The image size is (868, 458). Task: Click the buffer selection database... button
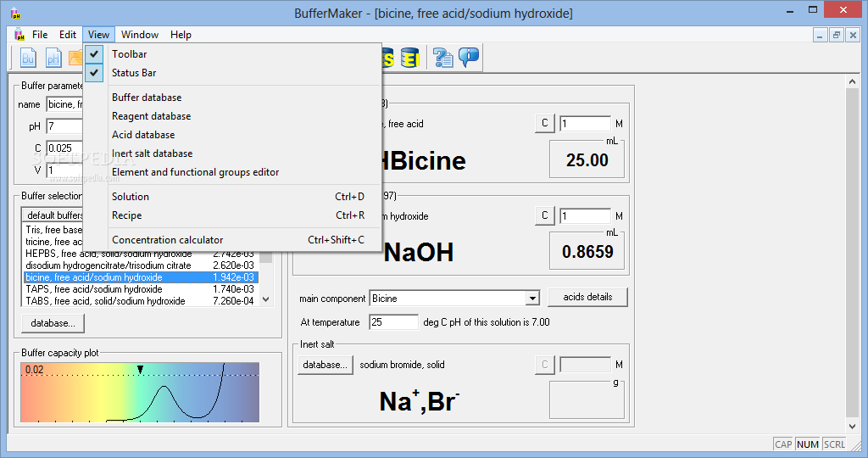pos(53,323)
